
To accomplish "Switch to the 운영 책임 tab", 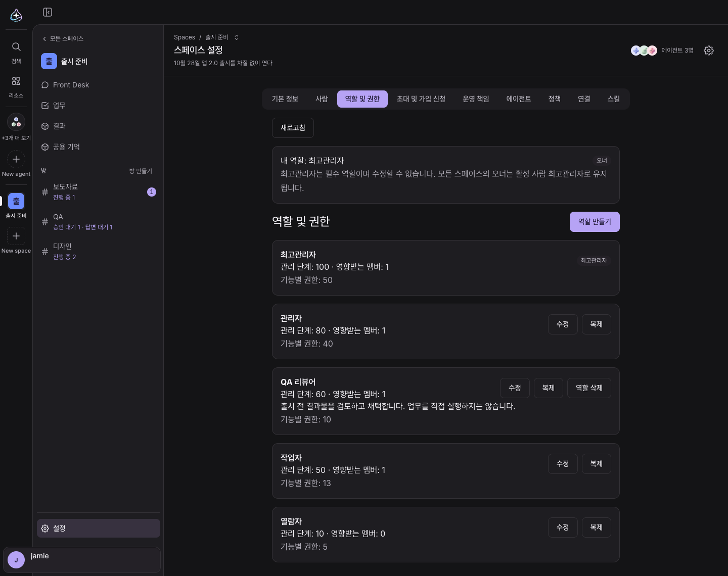I will (476, 99).
